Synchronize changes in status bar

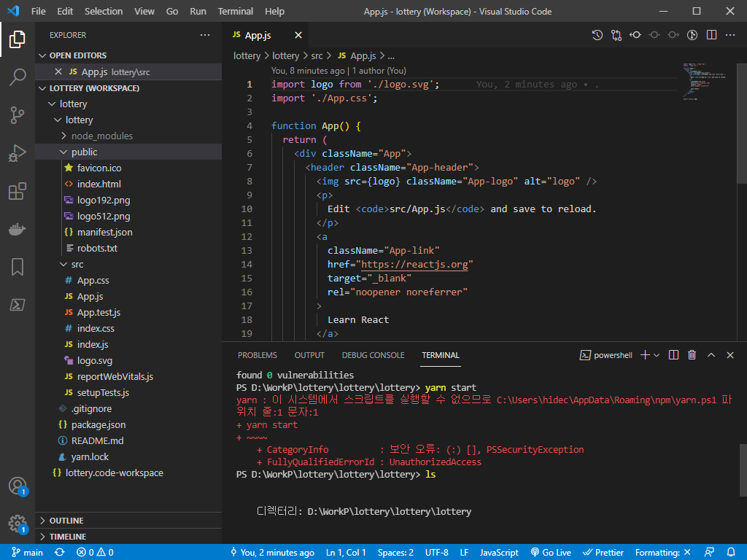(x=60, y=552)
